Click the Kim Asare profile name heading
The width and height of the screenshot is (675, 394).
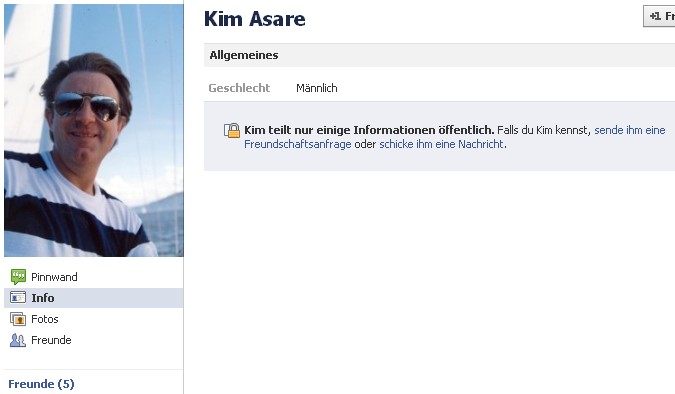click(x=255, y=19)
